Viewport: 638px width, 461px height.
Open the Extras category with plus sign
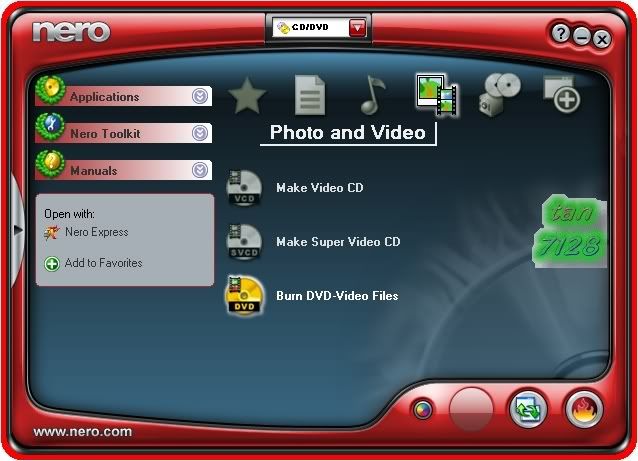pyautogui.click(x=562, y=95)
